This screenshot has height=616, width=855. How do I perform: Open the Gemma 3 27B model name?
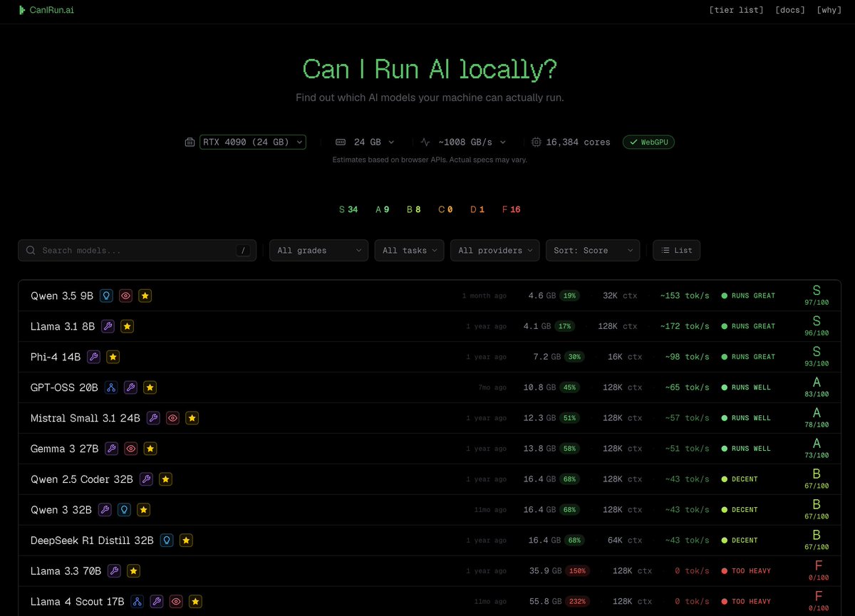click(x=64, y=449)
